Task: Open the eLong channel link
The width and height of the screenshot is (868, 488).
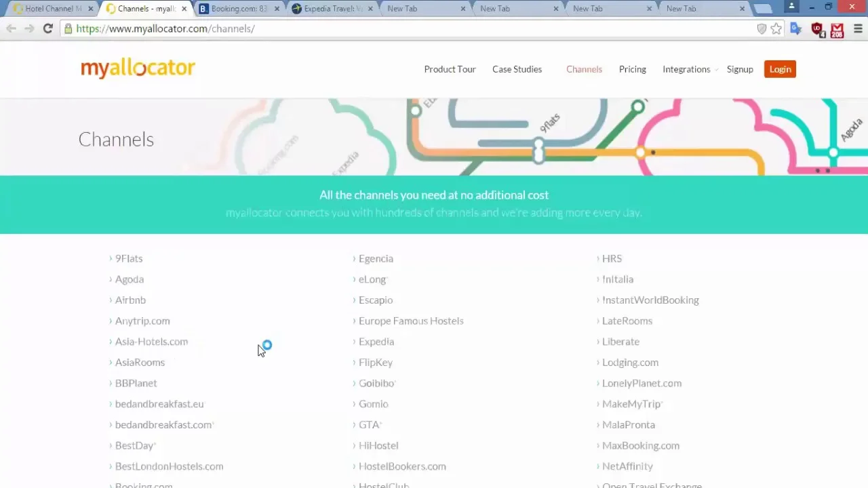Action: point(372,279)
